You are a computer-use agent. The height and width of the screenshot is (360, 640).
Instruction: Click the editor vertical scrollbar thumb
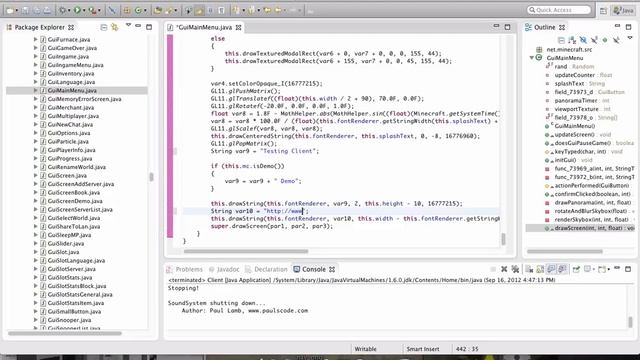[x=503, y=239]
